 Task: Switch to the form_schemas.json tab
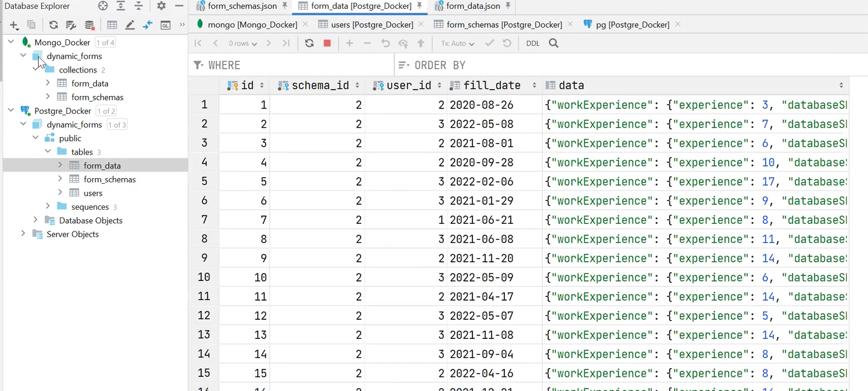241,6
